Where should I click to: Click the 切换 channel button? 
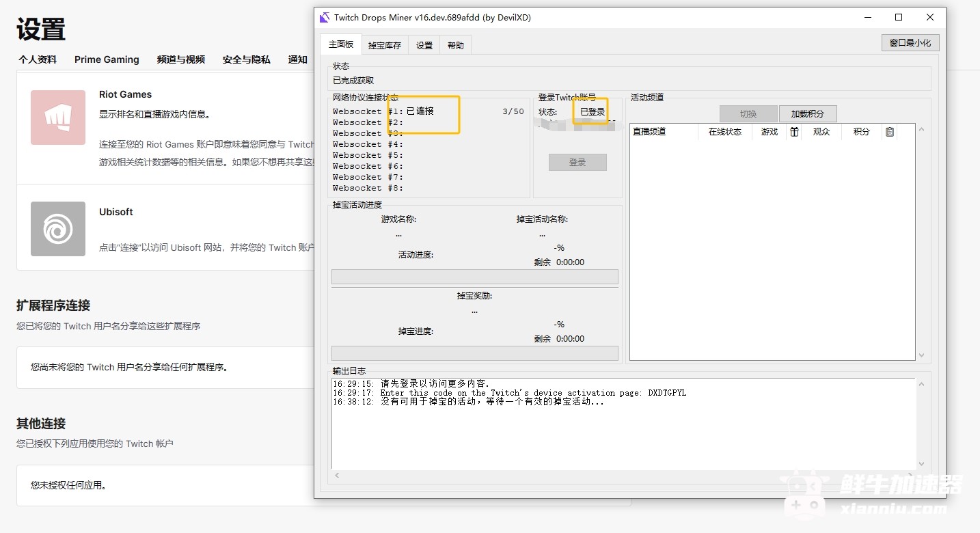[x=748, y=114]
